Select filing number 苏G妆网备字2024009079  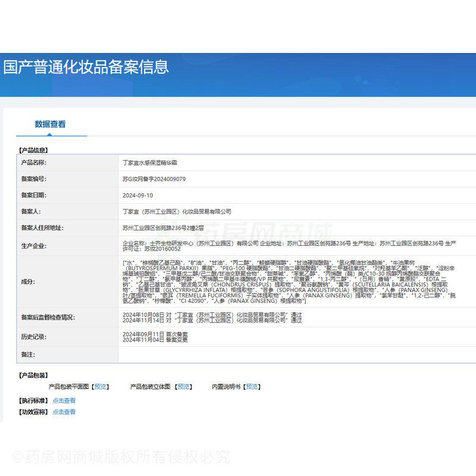(154, 179)
